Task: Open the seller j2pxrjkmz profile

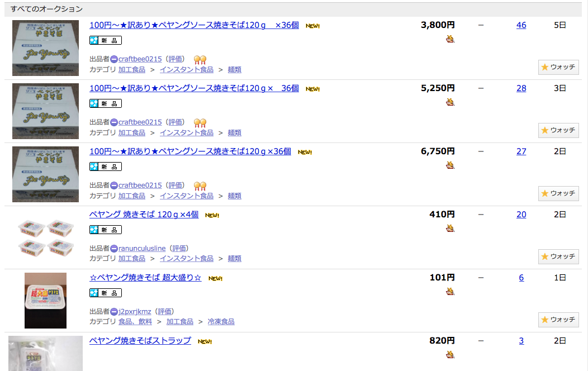Action: tap(135, 312)
